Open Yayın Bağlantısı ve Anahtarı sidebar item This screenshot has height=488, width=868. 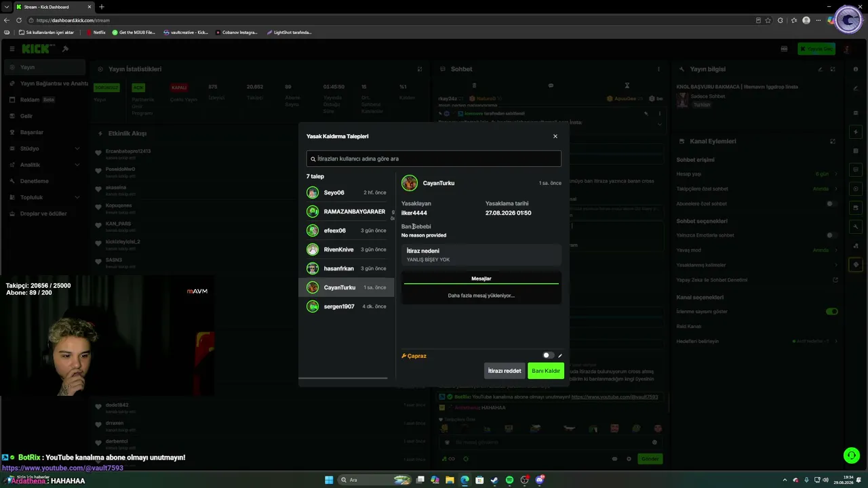coord(45,83)
